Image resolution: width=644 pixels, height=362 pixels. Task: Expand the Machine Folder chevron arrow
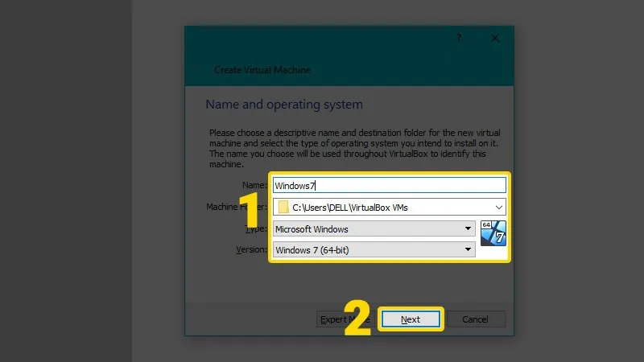[497, 207]
